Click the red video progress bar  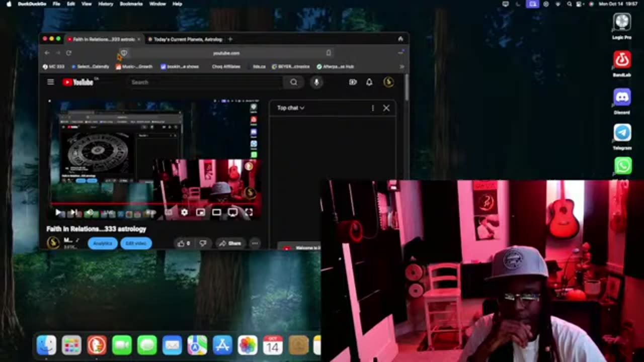155,205
